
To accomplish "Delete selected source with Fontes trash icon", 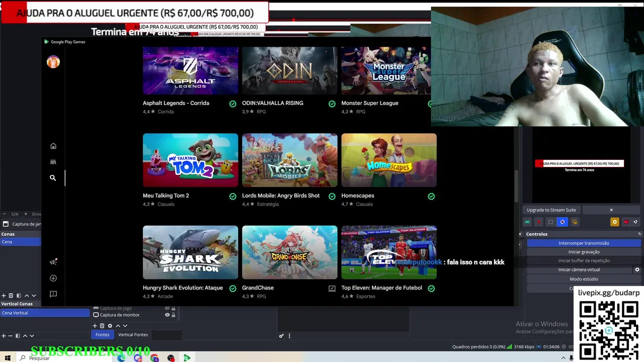I will coord(102,326).
